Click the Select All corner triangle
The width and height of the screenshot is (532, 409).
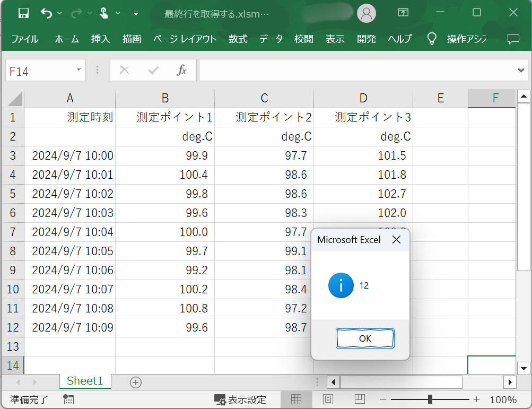tap(15, 99)
